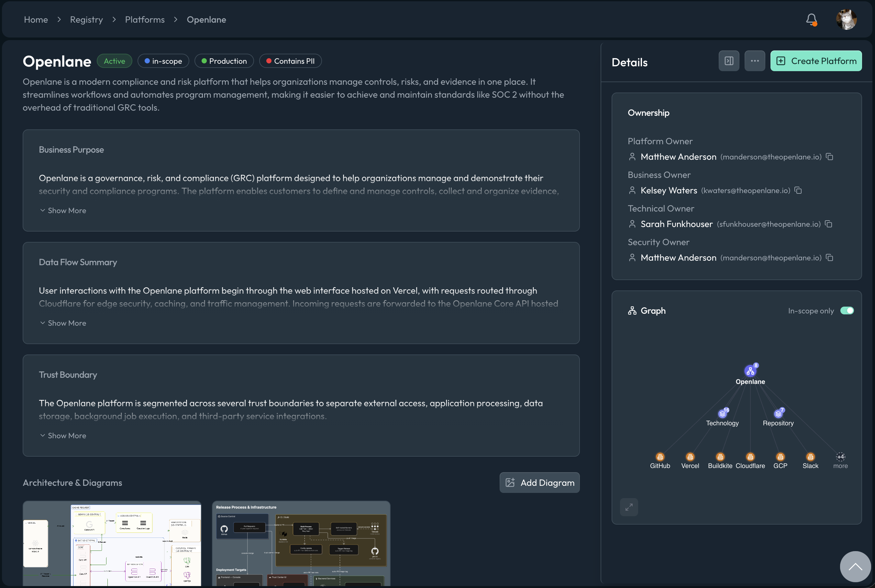Click Matthew Anderson under Platform Owner
875x588 pixels.
pos(678,157)
